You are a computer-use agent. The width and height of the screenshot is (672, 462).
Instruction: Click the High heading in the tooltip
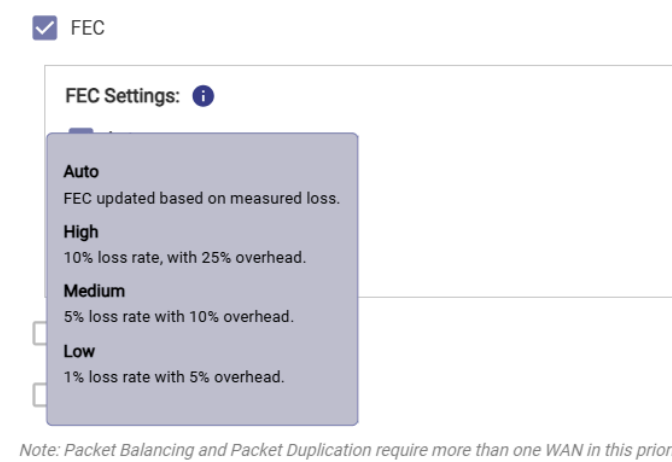81,232
